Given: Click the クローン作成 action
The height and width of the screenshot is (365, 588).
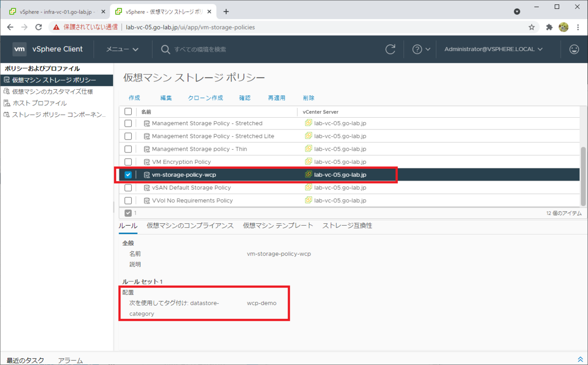Looking at the screenshot, I should [x=205, y=98].
